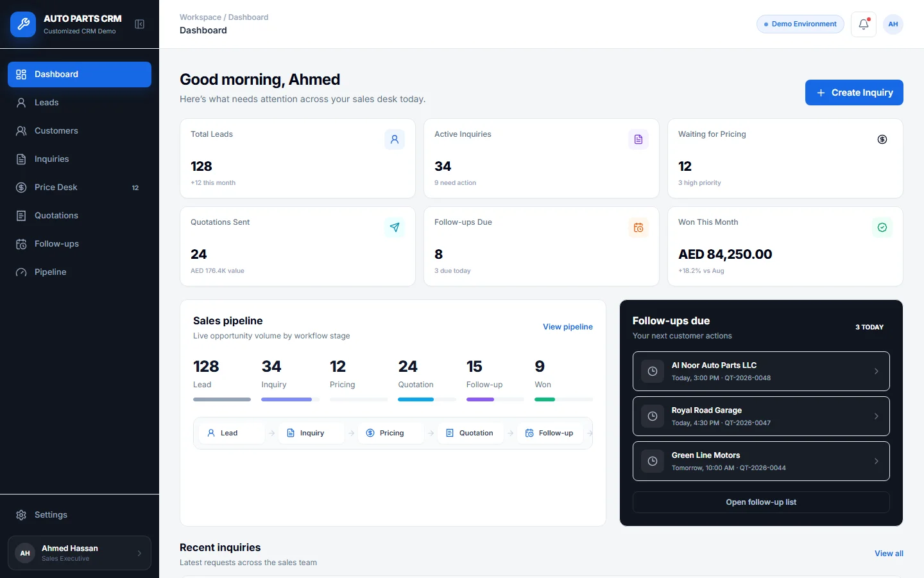Screen dimensions: 924x578
Task: Click the Settings gear icon in sidebar
Action: point(21,515)
